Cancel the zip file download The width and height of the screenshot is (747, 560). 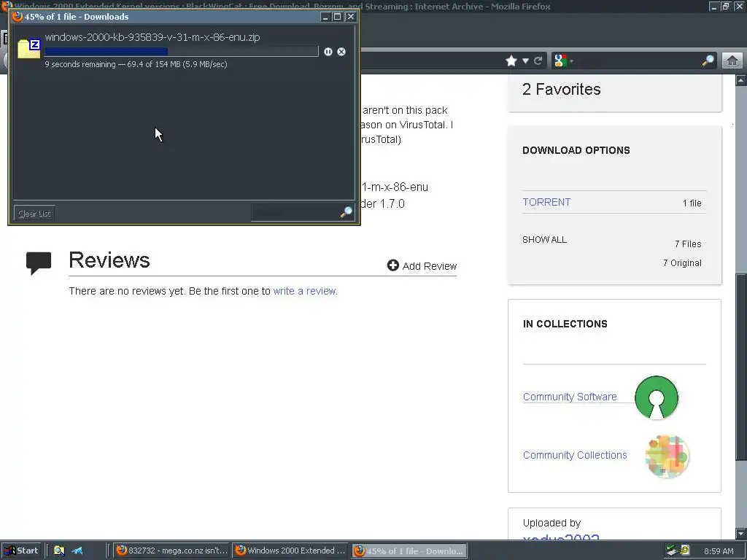point(341,52)
